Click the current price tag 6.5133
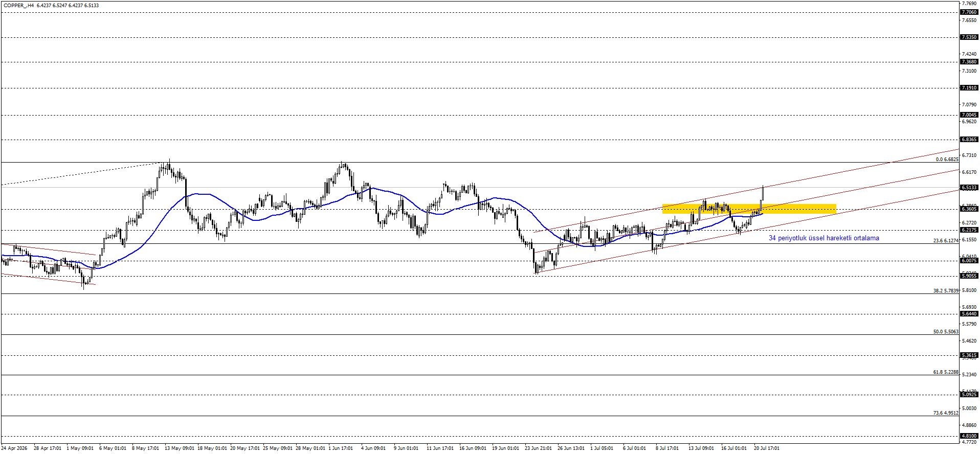Screen dimensions: 980x454 (x=969, y=188)
